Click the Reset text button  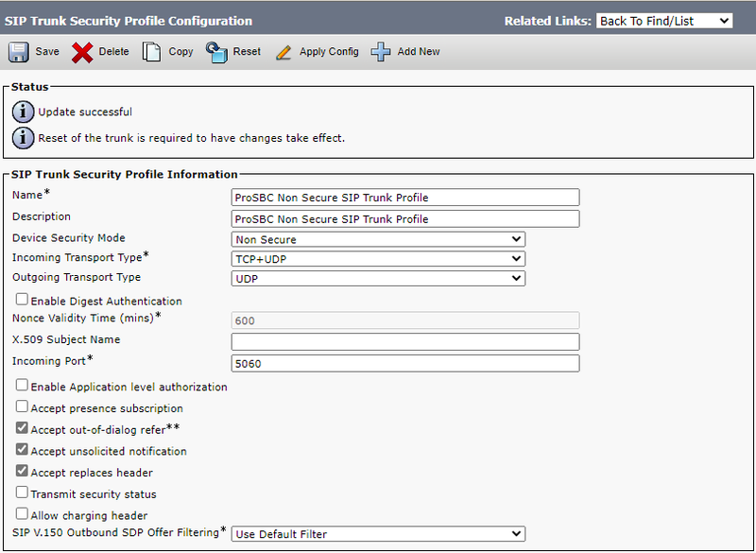click(247, 52)
